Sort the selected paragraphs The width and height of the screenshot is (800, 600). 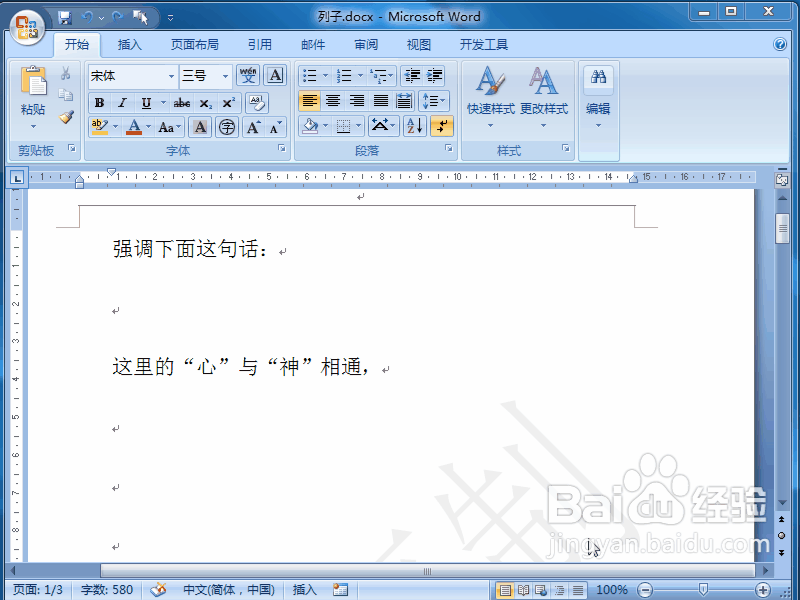coord(415,125)
